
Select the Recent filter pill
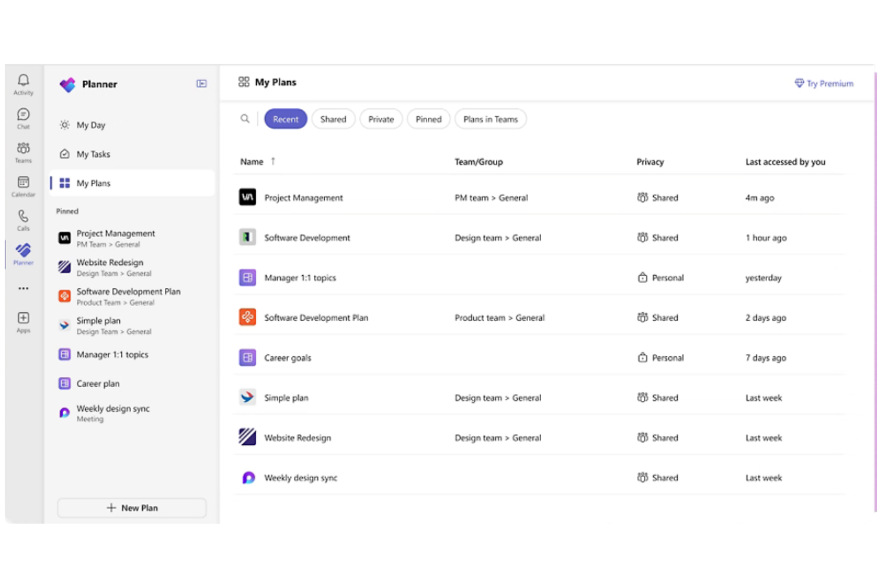click(x=285, y=119)
